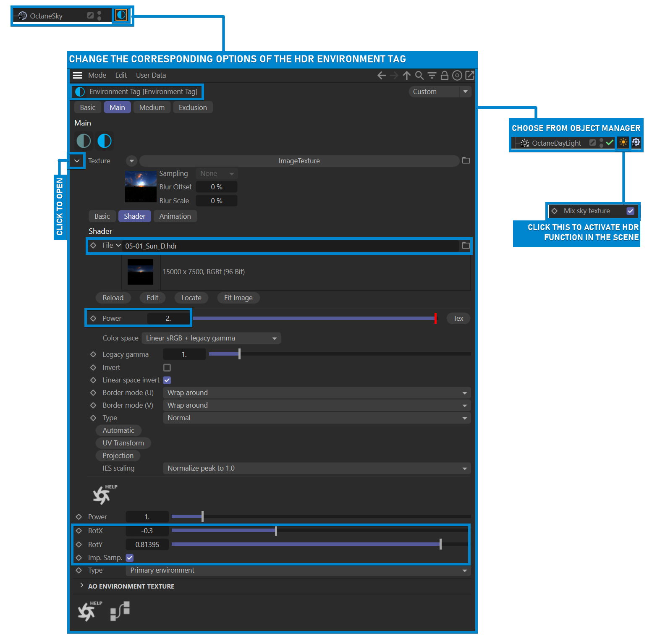Collapse the Texture section chevron
The height and width of the screenshot is (644, 652).
click(77, 161)
